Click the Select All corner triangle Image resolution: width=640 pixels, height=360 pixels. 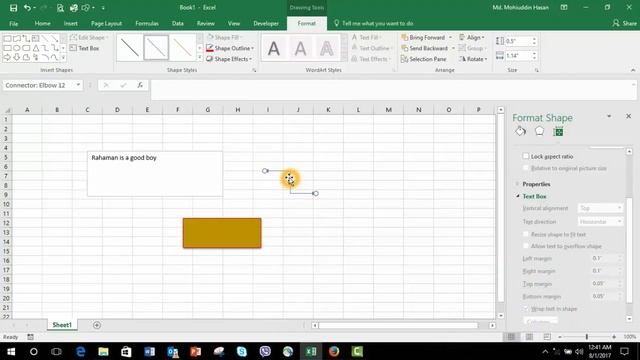click(7, 110)
